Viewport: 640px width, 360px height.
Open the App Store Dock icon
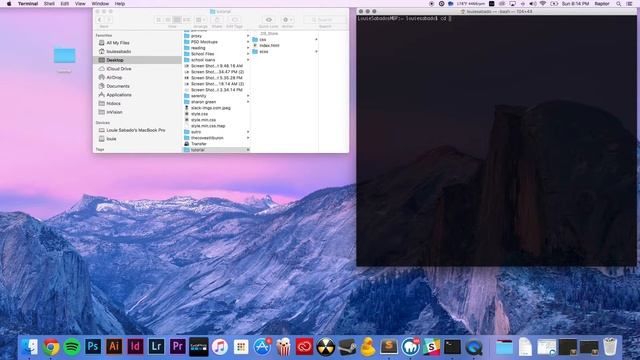pyautogui.click(x=262, y=347)
